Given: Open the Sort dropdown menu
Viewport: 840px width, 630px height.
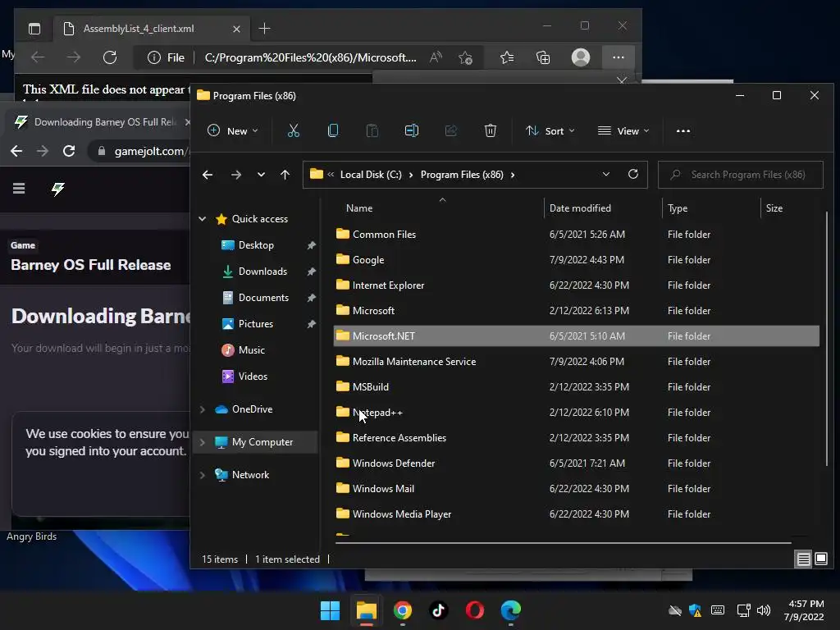Looking at the screenshot, I should 550,130.
